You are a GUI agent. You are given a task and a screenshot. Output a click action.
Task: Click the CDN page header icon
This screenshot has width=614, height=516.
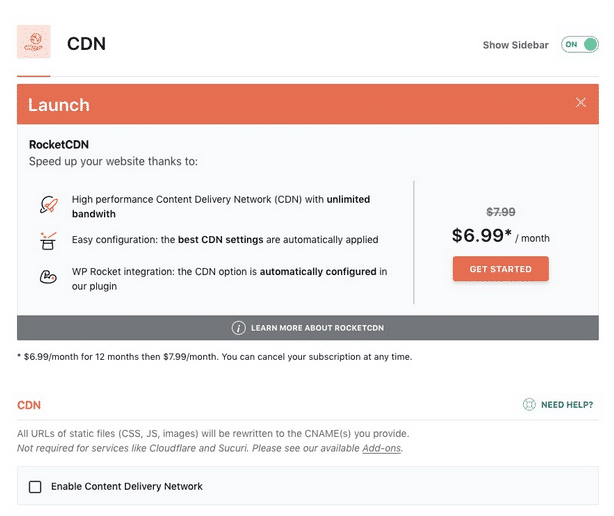coord(34,43)
